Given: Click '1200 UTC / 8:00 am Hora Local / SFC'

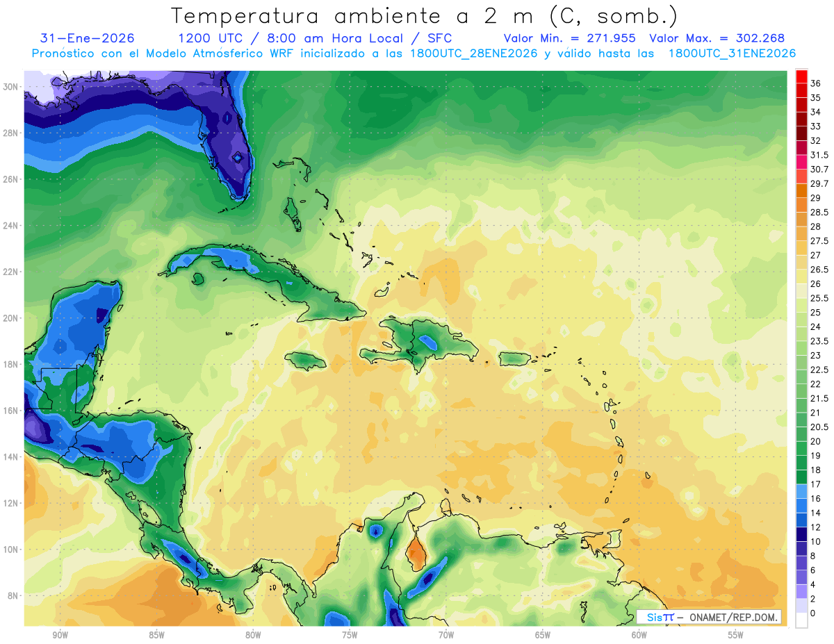Looking at the screenshot, I should pos(315,39).
